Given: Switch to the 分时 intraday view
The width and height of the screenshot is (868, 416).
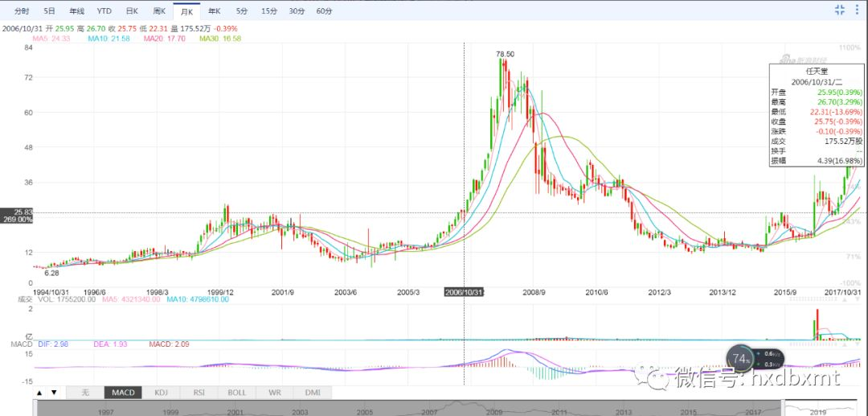Looking at the screenshot, I should [x=22, y=11].
